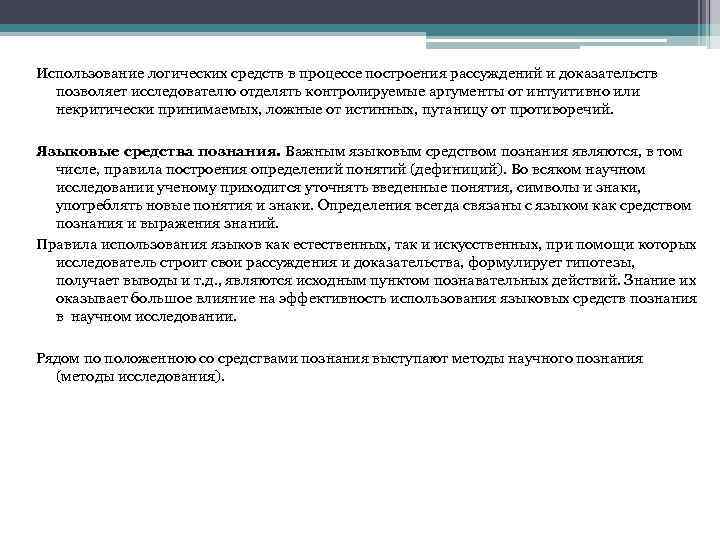Click the bold heading 'Языковые средства познания.'
Screen dimensions: 720x540
click(x=158, y=152)
